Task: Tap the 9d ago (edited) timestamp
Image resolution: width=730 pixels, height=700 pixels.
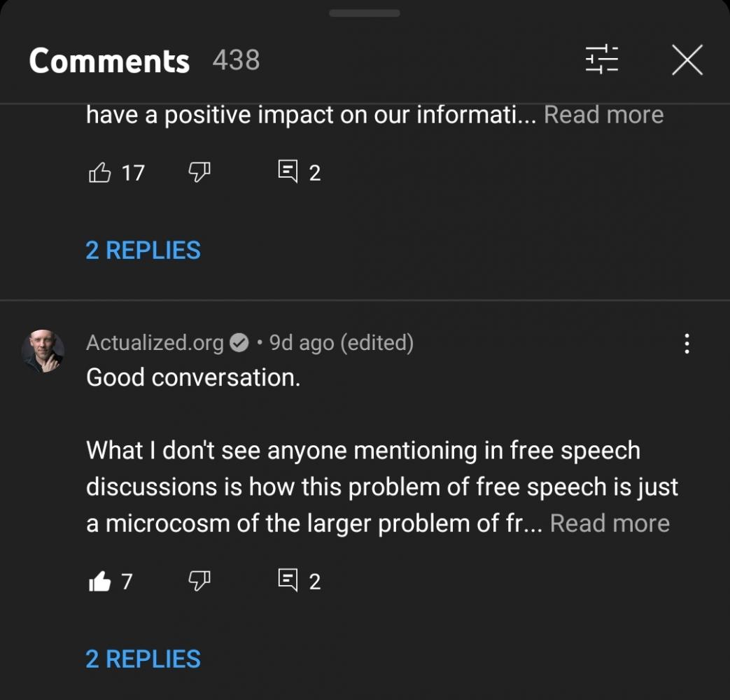Action: coord(341,342)
